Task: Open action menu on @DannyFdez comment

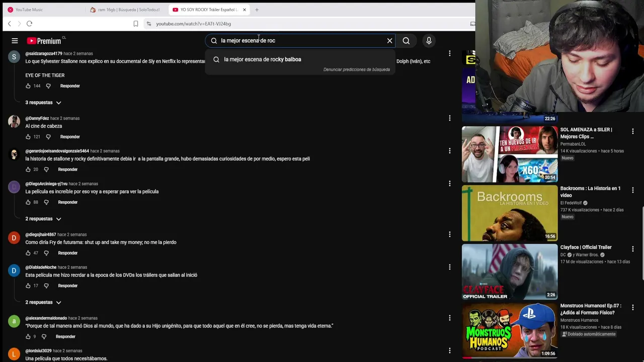Action: click(450, 118)
